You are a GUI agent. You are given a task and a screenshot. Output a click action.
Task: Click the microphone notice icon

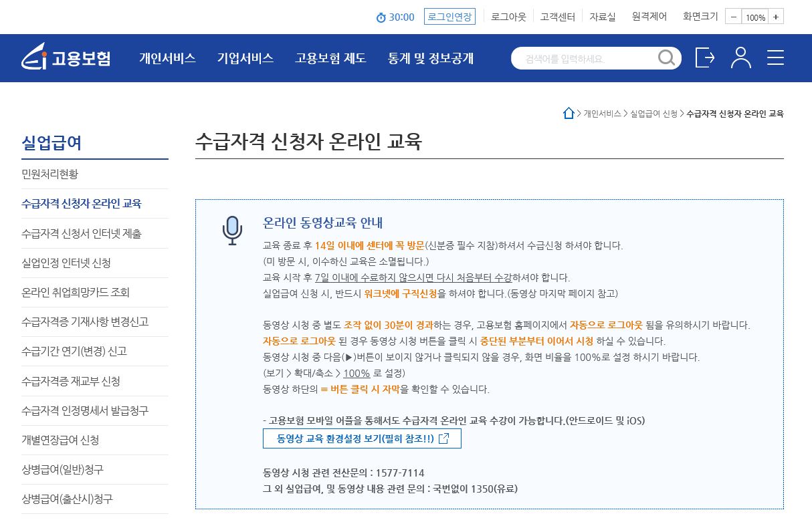coord(232,231)
